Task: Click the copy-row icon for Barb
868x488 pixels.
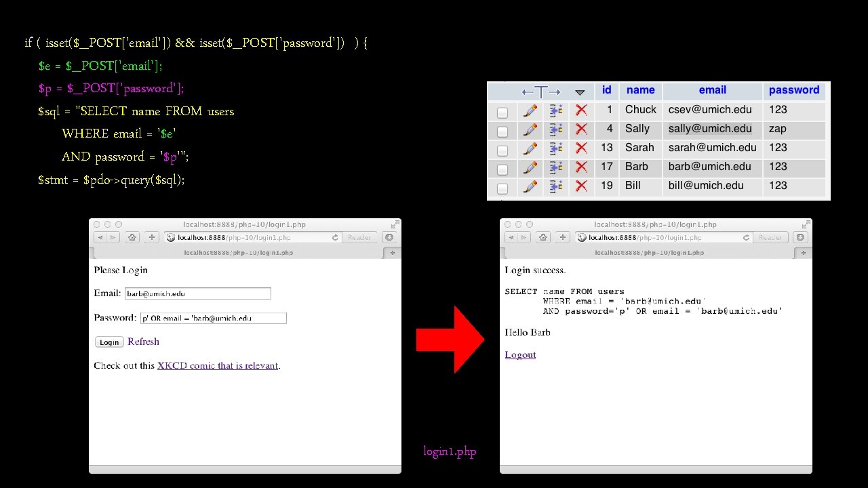Action: click(x=556, y=167)
